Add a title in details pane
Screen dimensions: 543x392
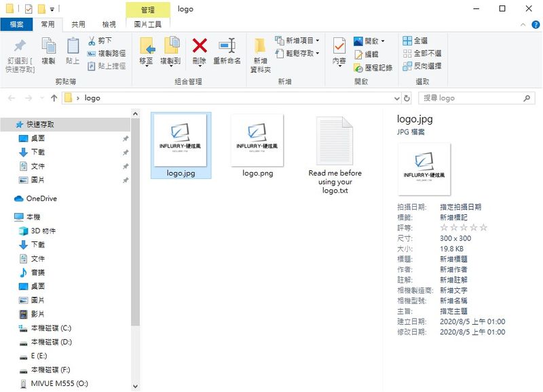click(453, 259)
